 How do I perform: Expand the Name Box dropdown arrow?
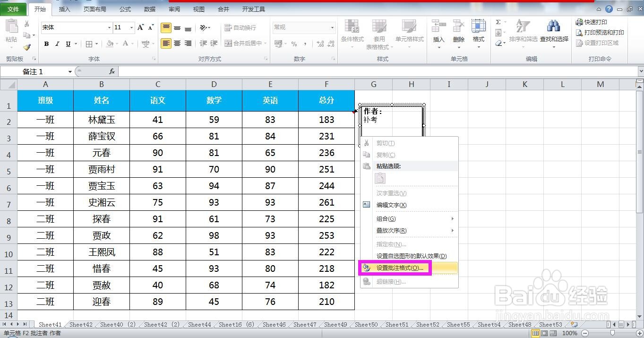(70, 72)
